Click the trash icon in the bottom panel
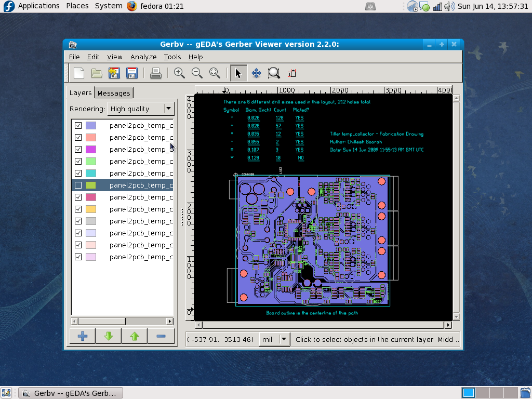This screenshot has width=532, height=399. (525, 393)
